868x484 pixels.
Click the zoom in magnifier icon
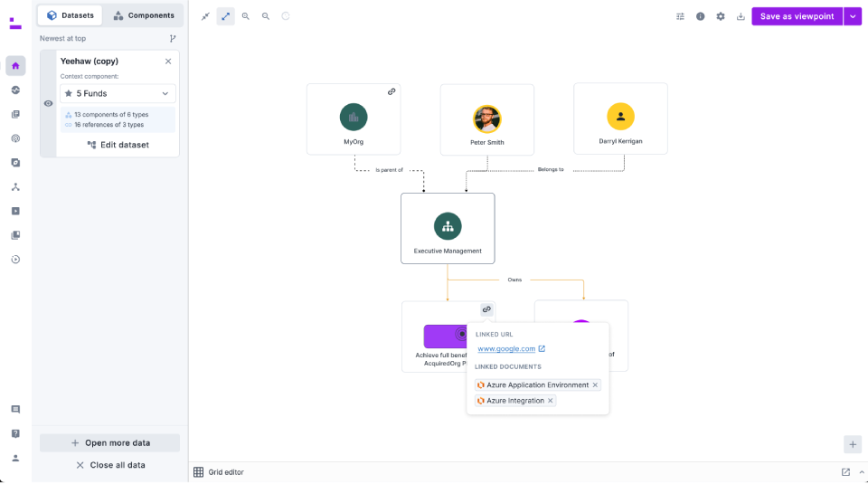(x=246, y=16)
